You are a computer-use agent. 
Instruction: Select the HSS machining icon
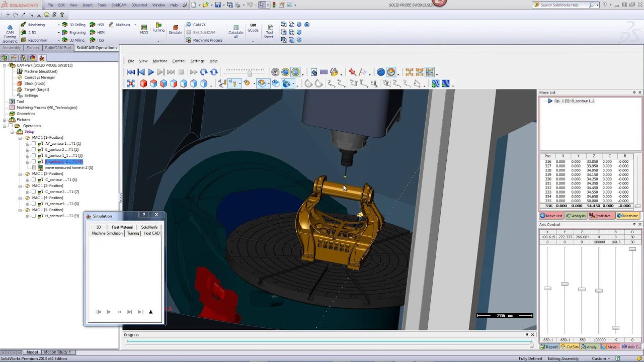coord(98,40)
